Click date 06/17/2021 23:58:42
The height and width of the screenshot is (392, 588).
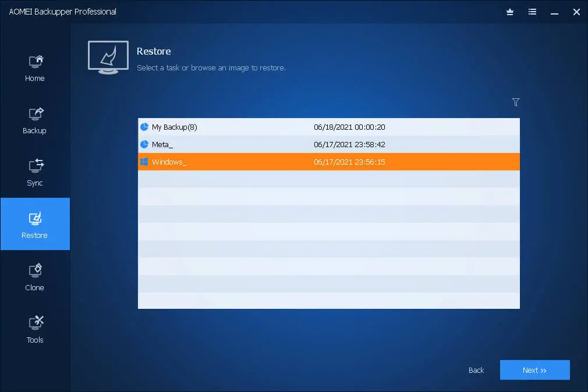[349, 144]
